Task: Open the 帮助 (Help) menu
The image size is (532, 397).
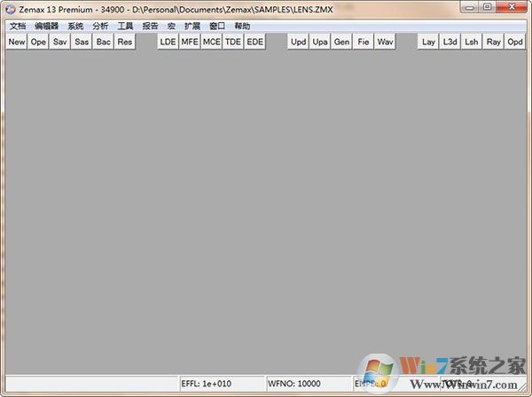Action: pyautogui.click(x=242, y=26)
